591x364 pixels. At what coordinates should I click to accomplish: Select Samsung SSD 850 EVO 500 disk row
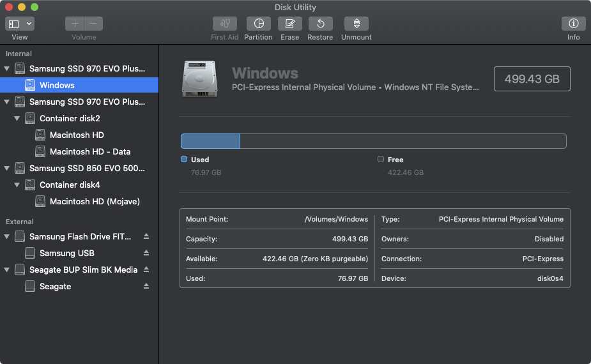pos(79,168)
